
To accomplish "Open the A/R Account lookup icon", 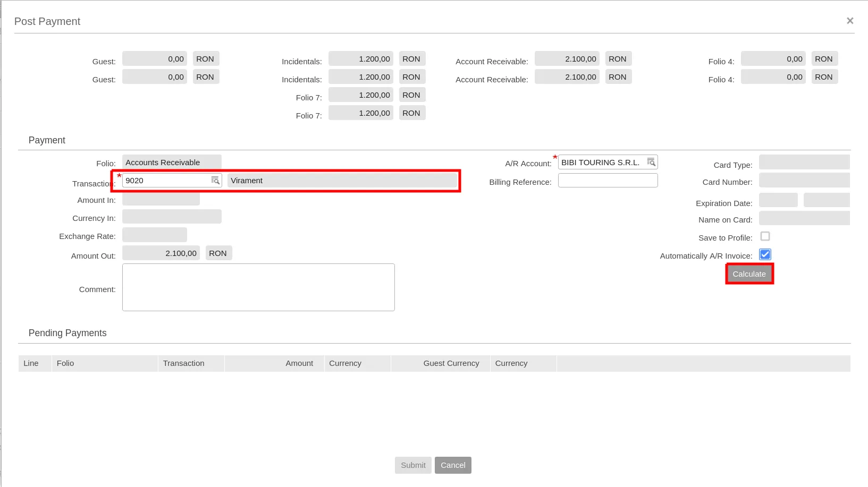I will coord(651,162).
